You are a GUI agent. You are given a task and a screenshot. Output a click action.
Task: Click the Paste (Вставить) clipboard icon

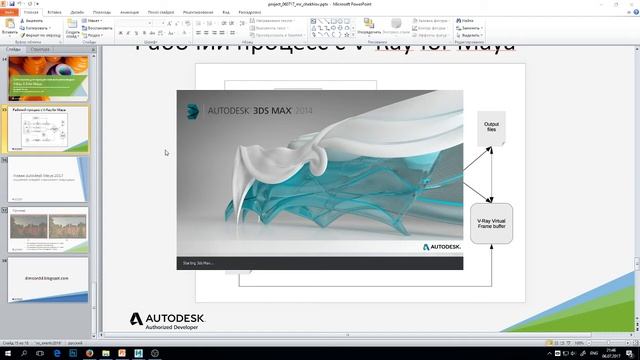pyautogui.click(x=9, y=24)
